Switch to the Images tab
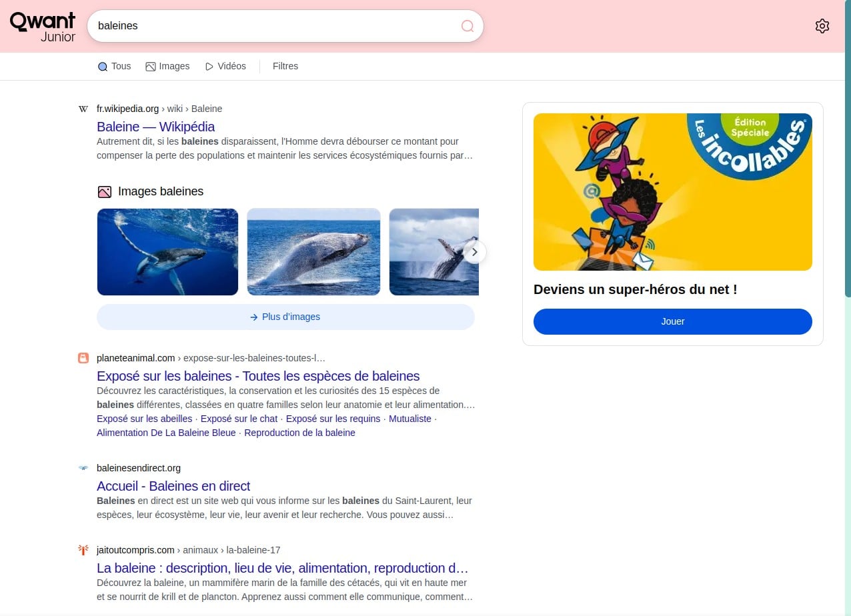The image size is (851, 616). (x=167, y=66)
